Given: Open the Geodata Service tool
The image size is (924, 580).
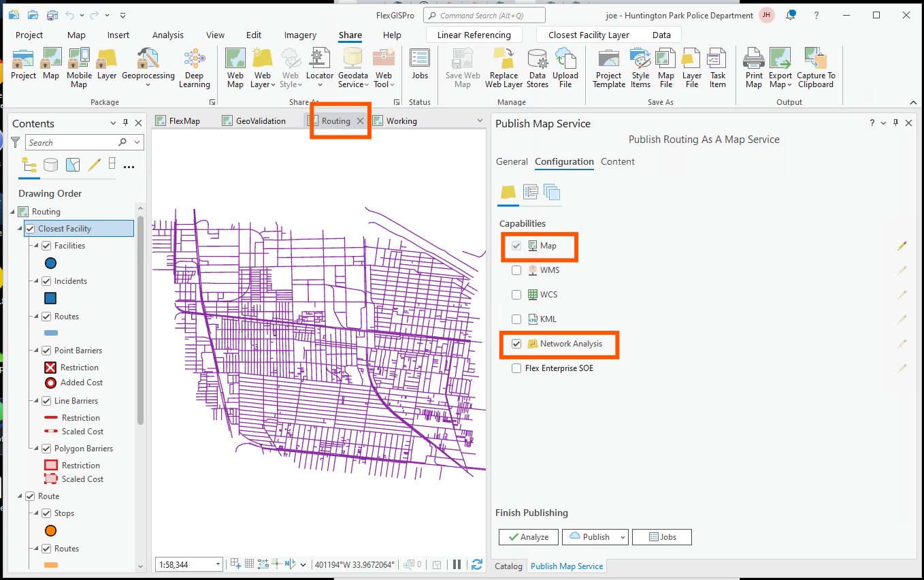Looking at the screenshot, I should (x=353, y=68).
